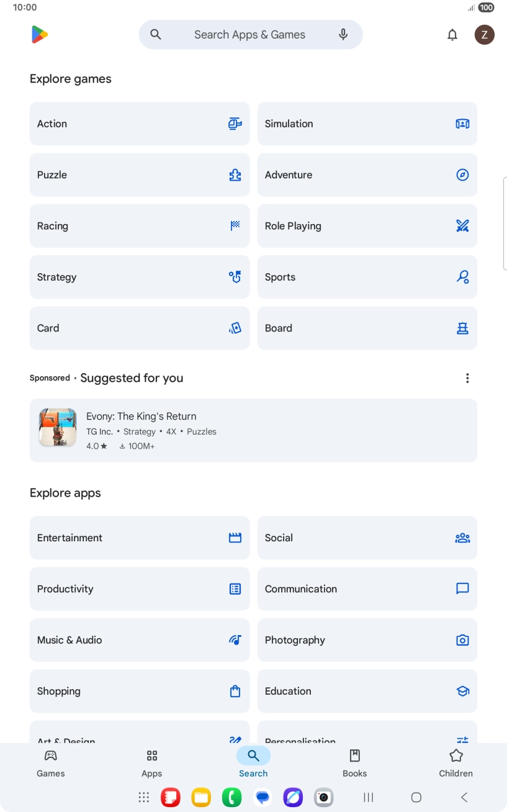507x812 pixels.
Task: Open the Photography apps category
Action: [367, 640]
